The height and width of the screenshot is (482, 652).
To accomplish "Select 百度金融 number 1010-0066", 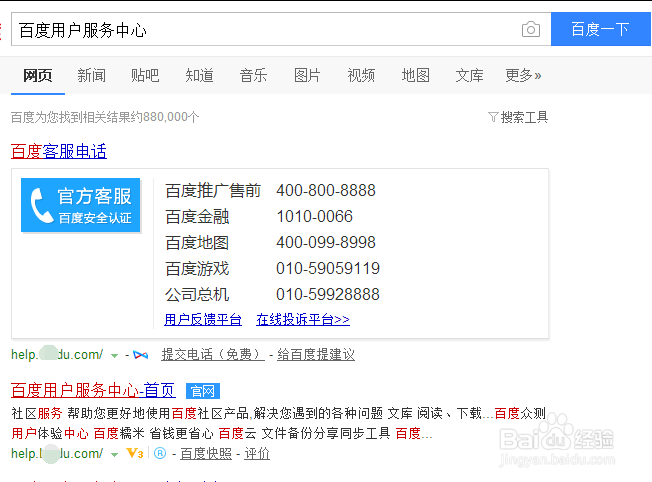I will coord(314,216).
